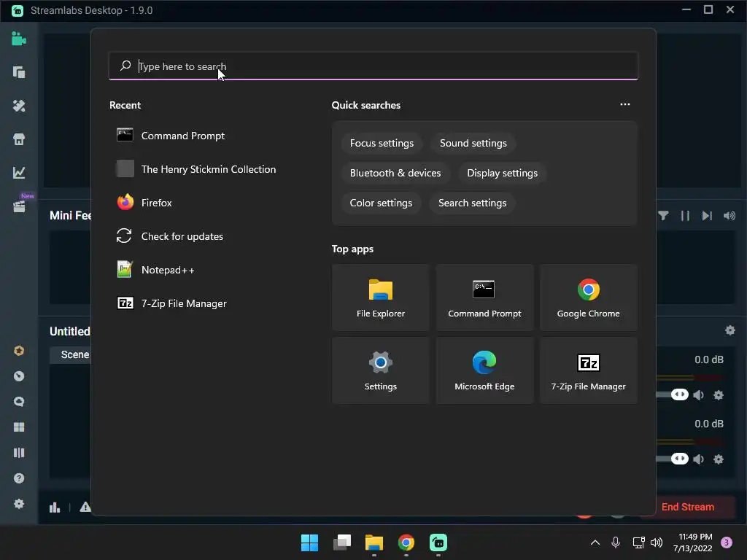This screenshot has height=560, width=747.
Task: Click the chat bubble icon in Streamlabs sidebar
Action: (x=18, y=402)
